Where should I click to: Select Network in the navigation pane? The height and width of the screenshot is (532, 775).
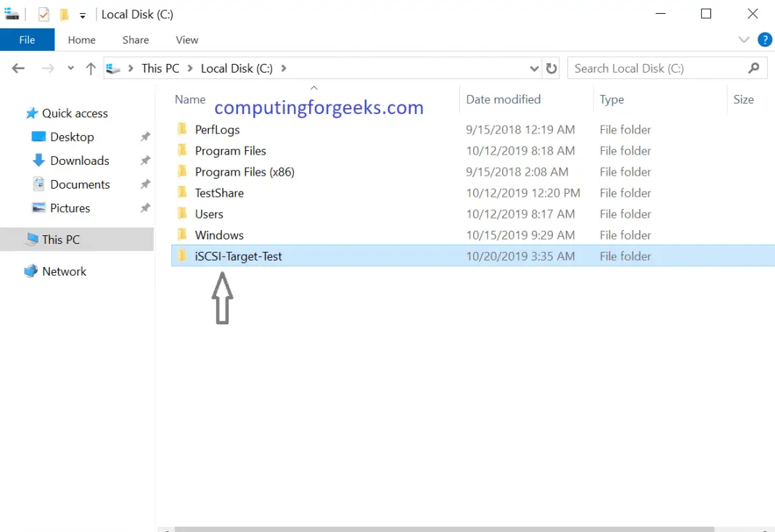pyautogui.click(x=64, y=271)
